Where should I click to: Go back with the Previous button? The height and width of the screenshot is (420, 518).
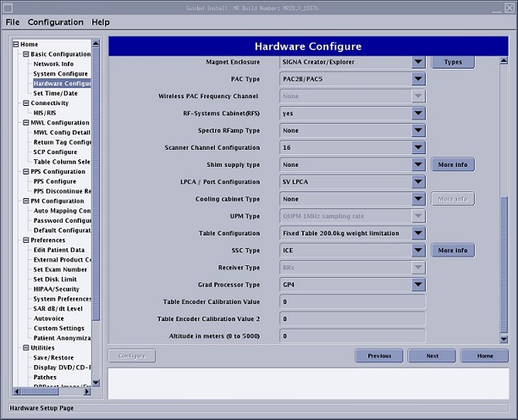(379, 356)
